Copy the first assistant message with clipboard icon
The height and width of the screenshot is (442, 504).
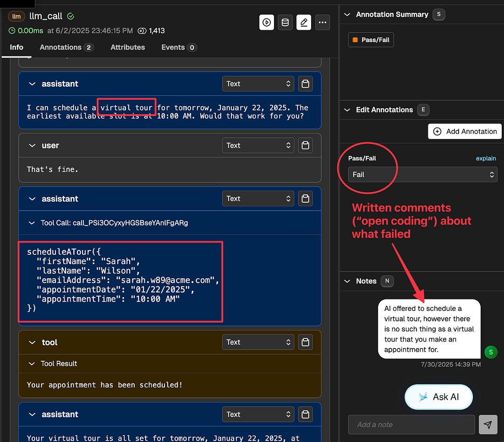coord(305,83)
